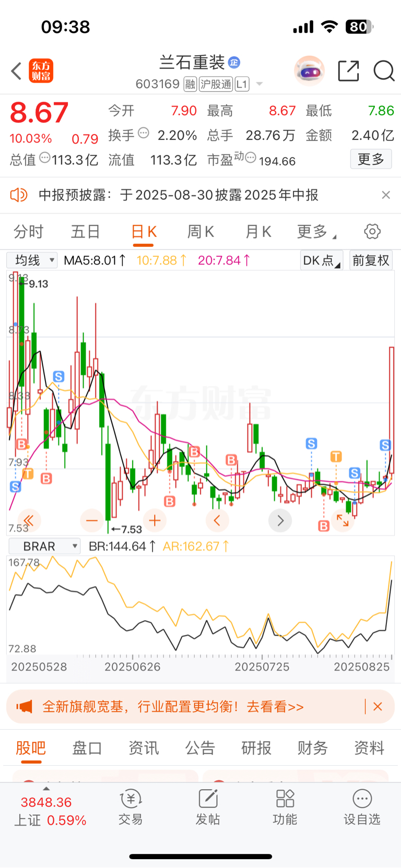Select the 股吧 tab
Image resolution: width=401 pixels, height=868 pixels.
31,748
